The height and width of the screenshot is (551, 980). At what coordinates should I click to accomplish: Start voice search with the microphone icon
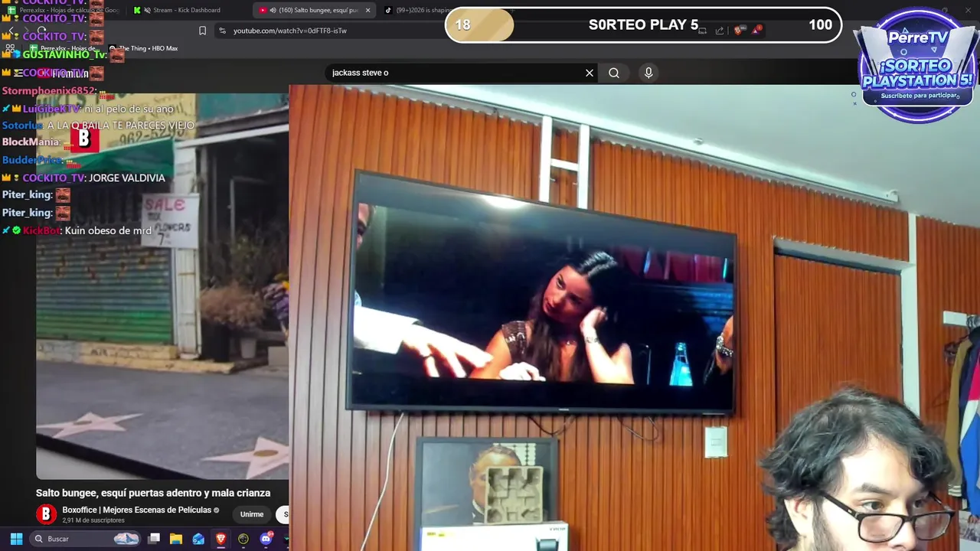[x=648, y=73]
